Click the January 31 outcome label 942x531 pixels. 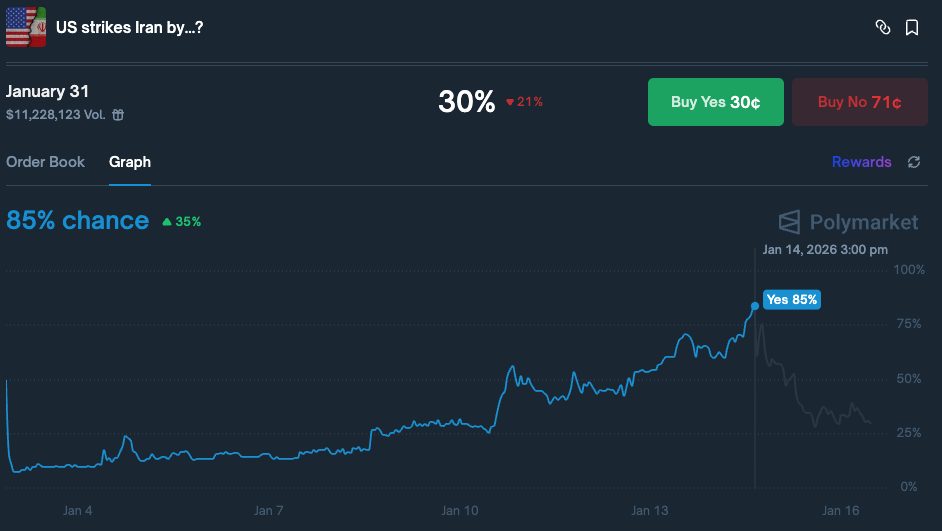tap(48, 92)
